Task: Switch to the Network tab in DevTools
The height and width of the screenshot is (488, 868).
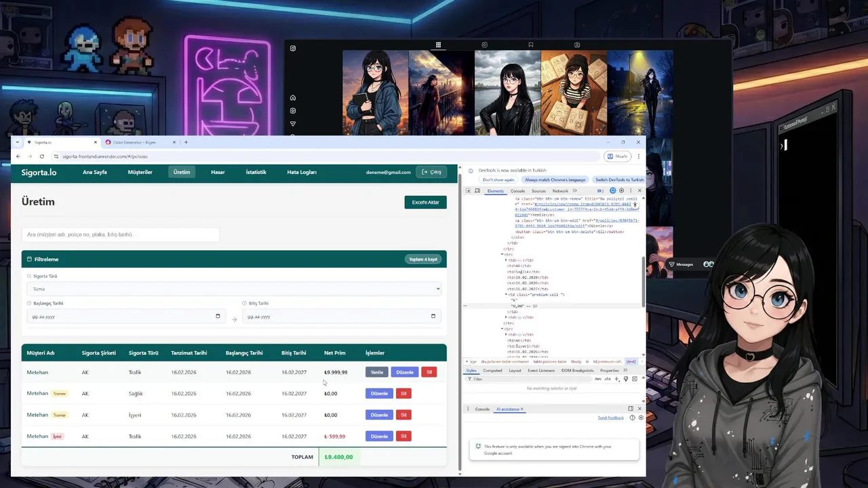Action: pos(560,191)
